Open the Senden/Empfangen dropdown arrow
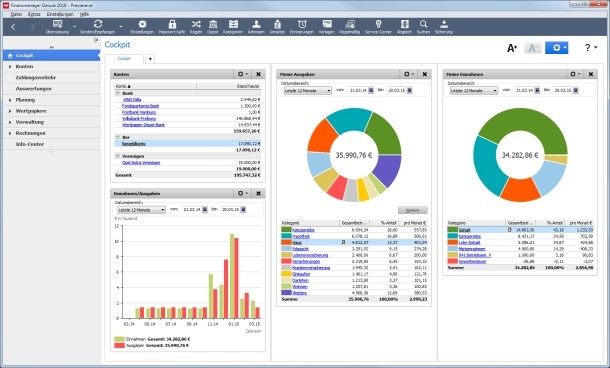Screen dimensions: 610x368 click(x=121, y=27)
